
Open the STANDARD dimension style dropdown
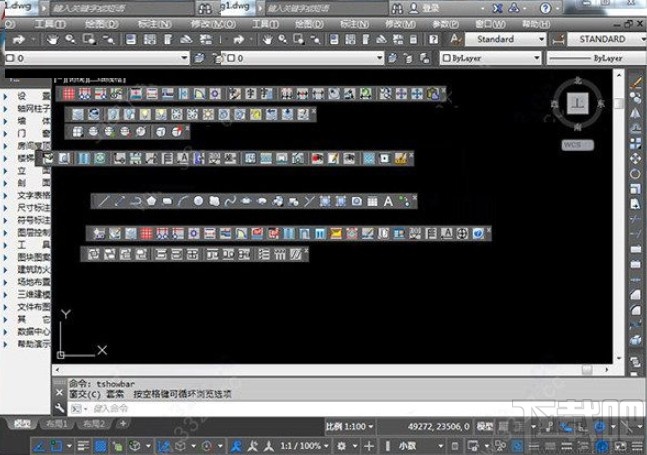pyautogui.click(x=607, y=39)
